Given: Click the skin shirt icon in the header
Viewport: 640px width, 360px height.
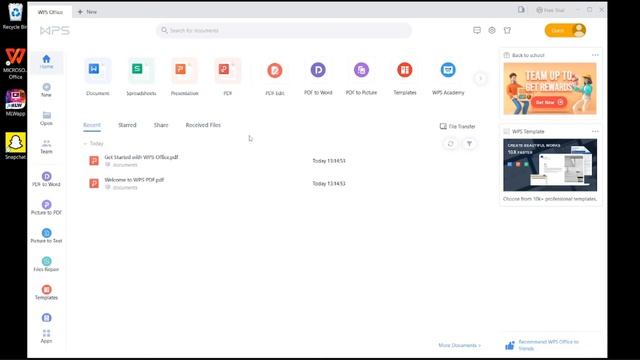Looking at the screenshot, I should 507,30.
